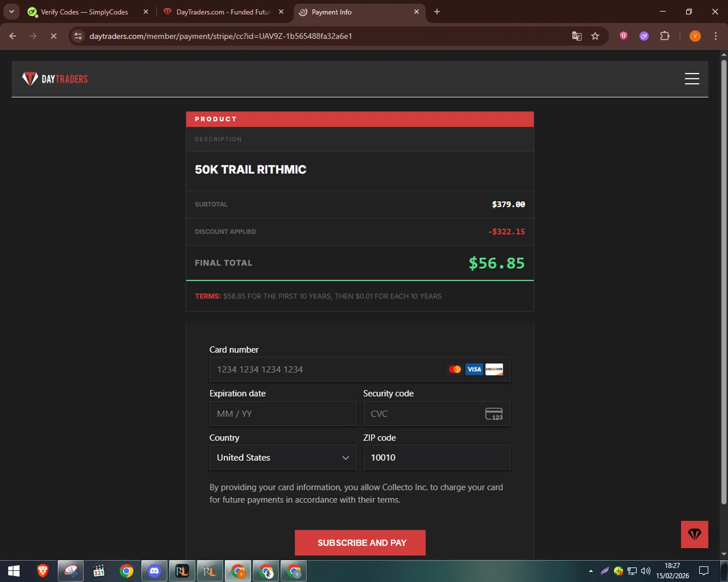
Task: Open the Chrome profile avatar
Action: 695,36
